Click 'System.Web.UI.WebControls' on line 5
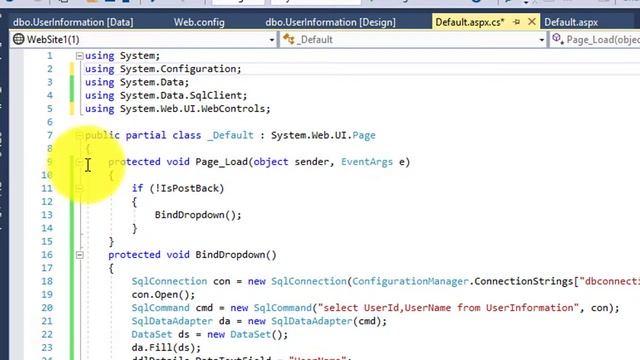This screenshot has width=640, height=360. coord(193,109)
